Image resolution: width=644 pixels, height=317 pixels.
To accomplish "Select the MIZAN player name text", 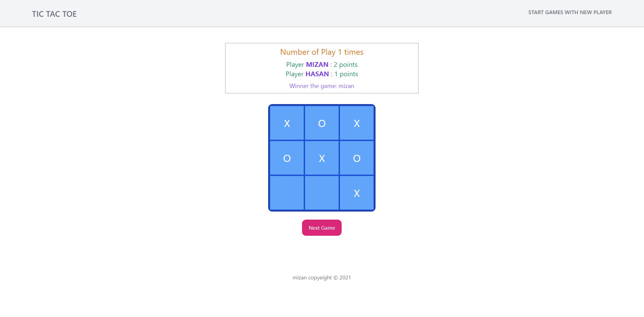I will [317, 64].
